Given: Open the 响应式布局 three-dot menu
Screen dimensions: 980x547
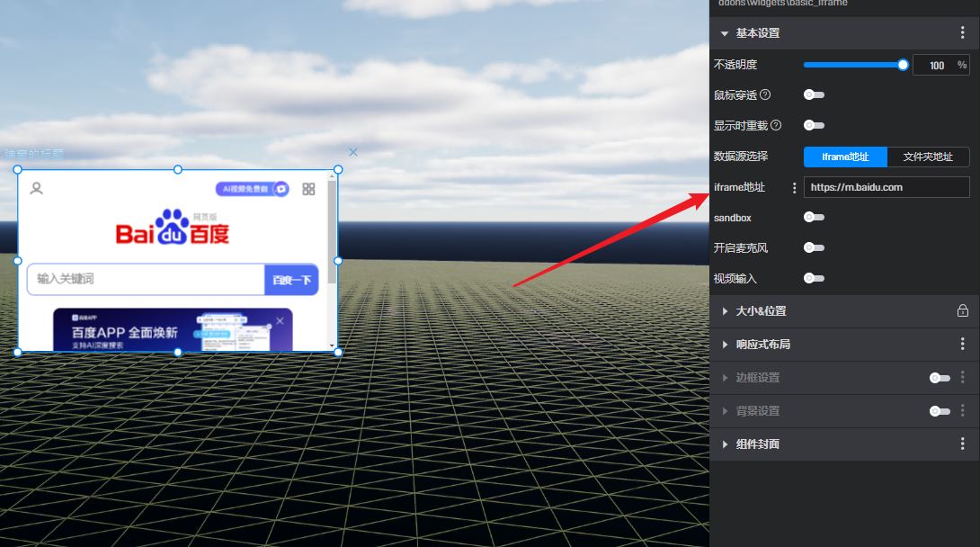Looking at the screenshot, I should (963, 344).
